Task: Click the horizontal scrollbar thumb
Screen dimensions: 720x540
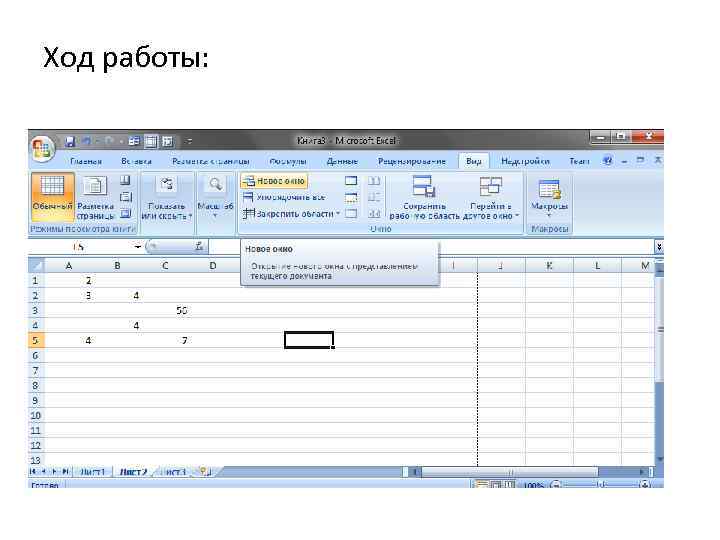Action: 510,472
